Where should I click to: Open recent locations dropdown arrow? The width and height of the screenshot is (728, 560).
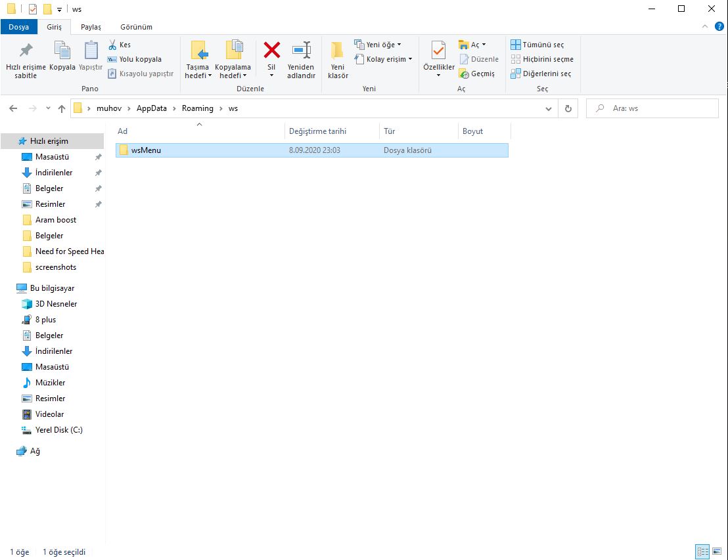pyautogui.click(x=48, y=108)
